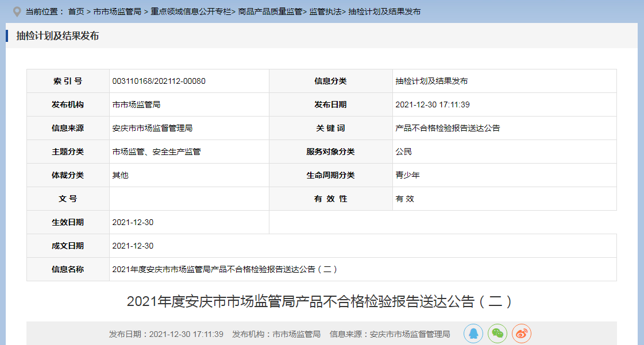Click the 主题分类 label cell

coord(68,152)
